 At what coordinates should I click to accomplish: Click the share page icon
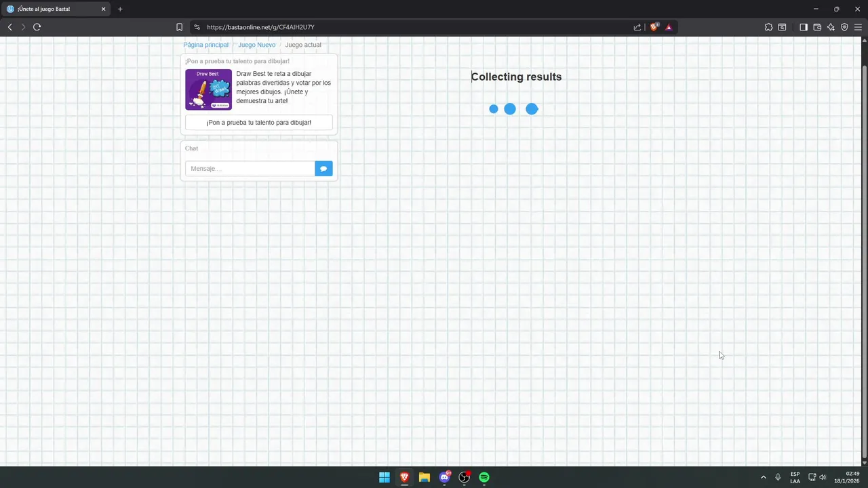(637, 27)
